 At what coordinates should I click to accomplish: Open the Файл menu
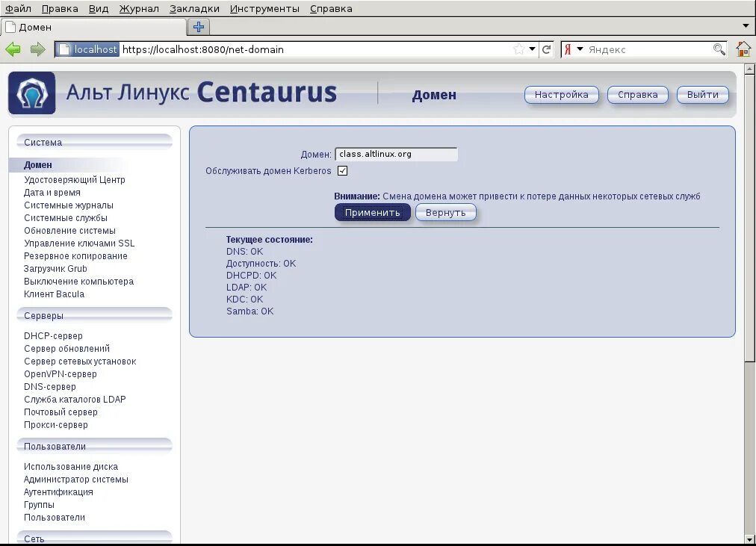tap(18, 9)
